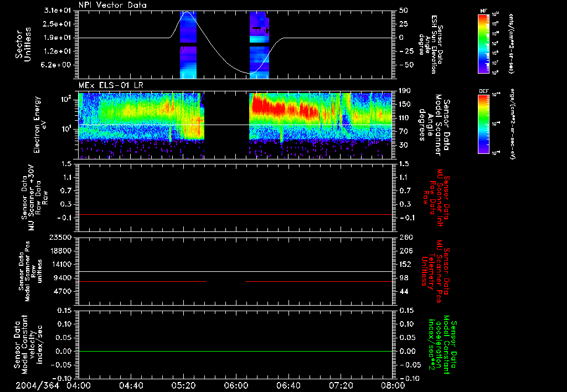Click the NF color bar gradient
567x392 pixels.
tap(484, 43)
